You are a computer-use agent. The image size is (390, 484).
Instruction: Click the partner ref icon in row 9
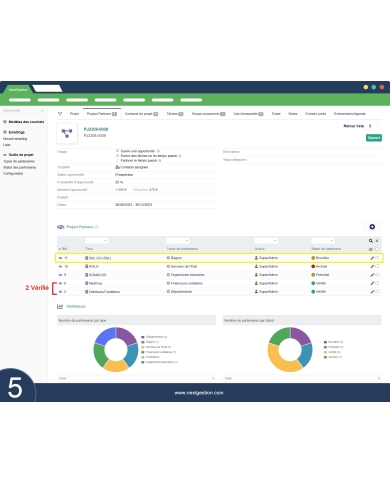pyautogui.click(x=60, y=275)
